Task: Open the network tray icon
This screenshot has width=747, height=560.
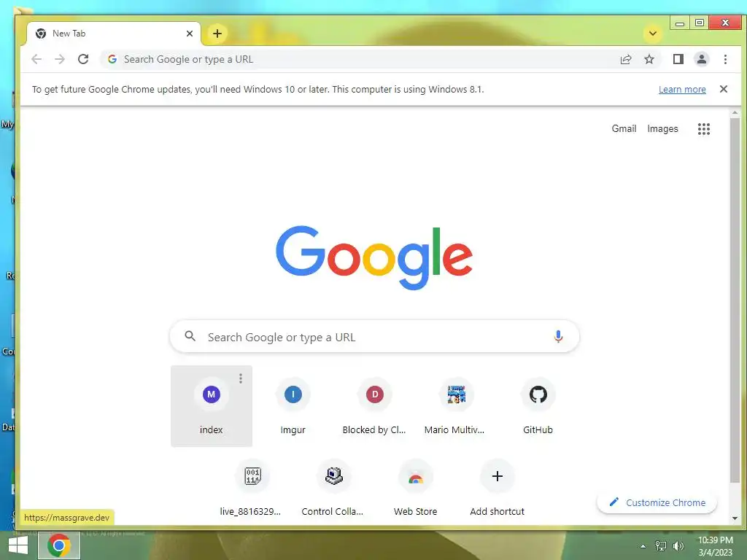Action: (x=660, y=546)
